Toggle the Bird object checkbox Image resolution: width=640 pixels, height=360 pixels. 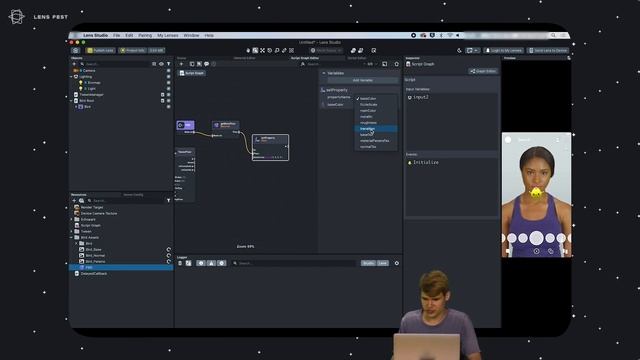tap(169, 107)
